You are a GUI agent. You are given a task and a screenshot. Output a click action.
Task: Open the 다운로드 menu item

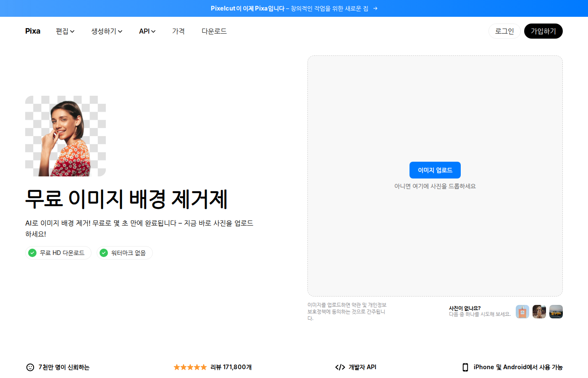(x=214, y=31)
